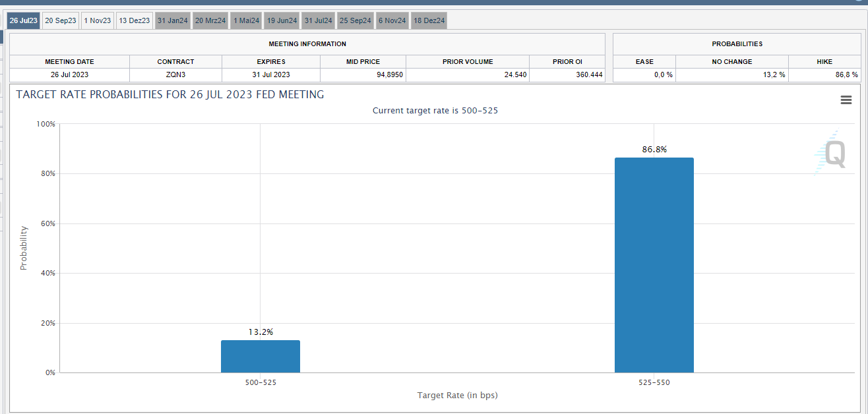Screen dimensions: 868x414
Task: Open the 31 Jul24 meeting tab
Action: 318,21
